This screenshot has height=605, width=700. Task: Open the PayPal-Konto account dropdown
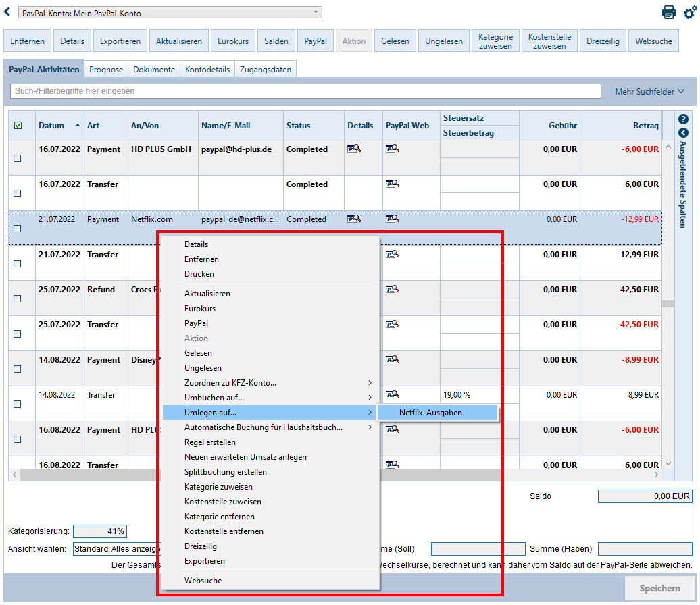(170, 13)
